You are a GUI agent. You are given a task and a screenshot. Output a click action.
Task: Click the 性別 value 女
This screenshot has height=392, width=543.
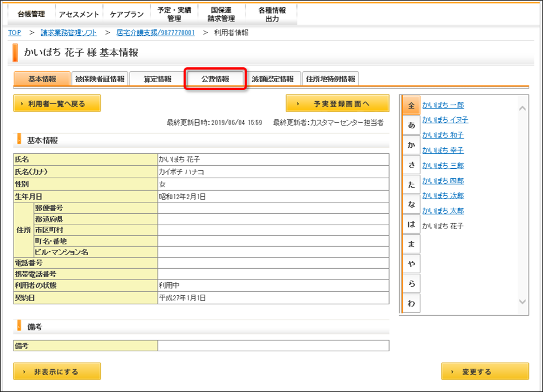click(162, 184)
